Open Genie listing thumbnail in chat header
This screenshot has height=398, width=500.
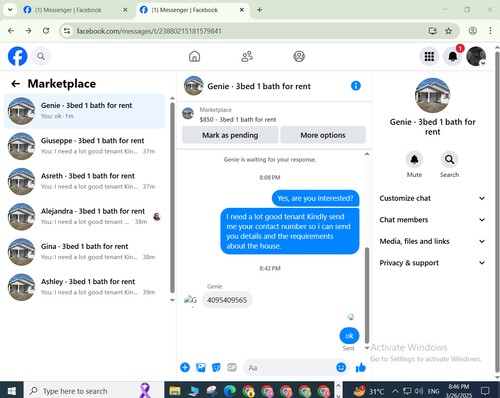pyautogui.click(x=193, y=86)
